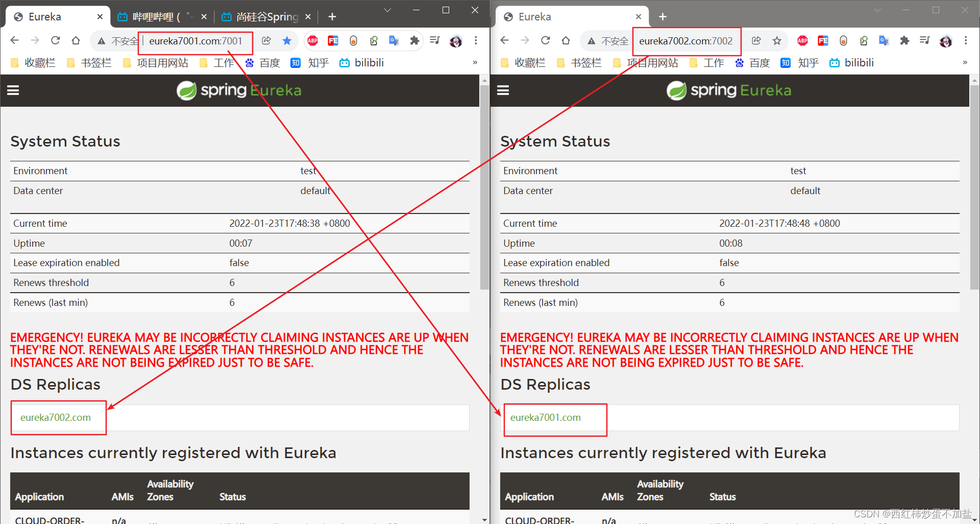980x524 pixels.
Task: Open Evernote-style elephant extension in left browser
Action: (x=374, y=40)
